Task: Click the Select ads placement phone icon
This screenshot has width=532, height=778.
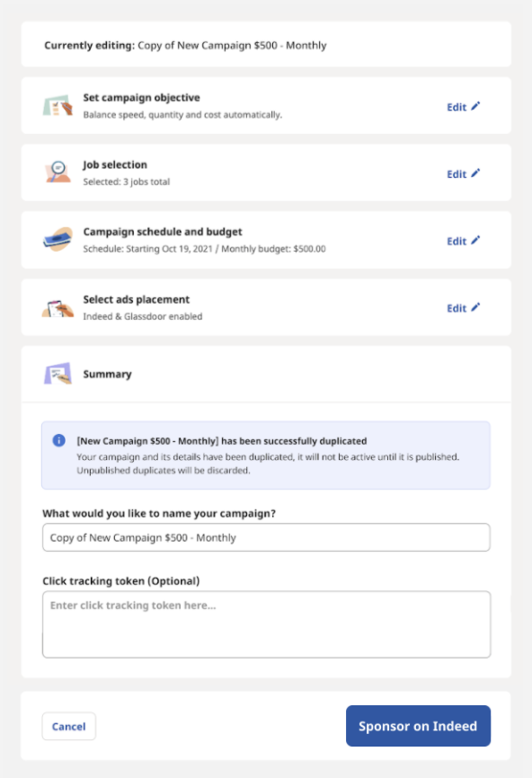Action: tap(58, 308)
